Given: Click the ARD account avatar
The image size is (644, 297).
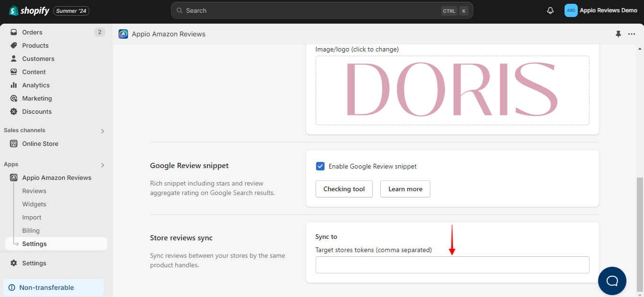Looking at the screenshot, I should click(x=571, y=10).
